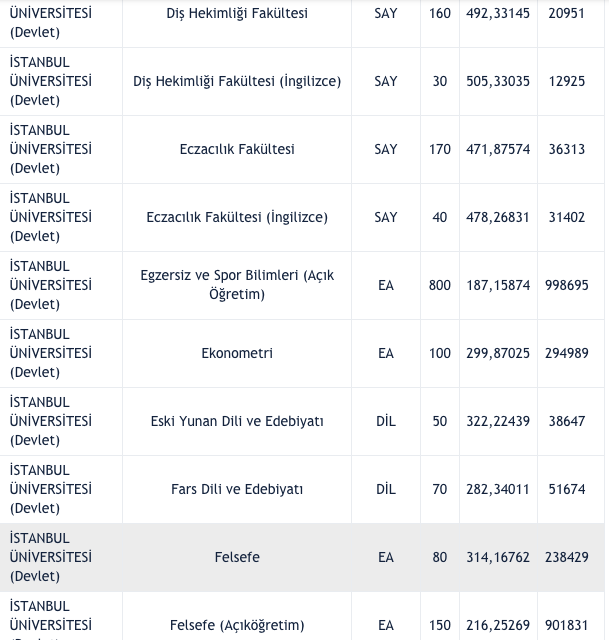Select the highlighted Felsefe program
Screen dimensions: 609x640
pos(237,557)
